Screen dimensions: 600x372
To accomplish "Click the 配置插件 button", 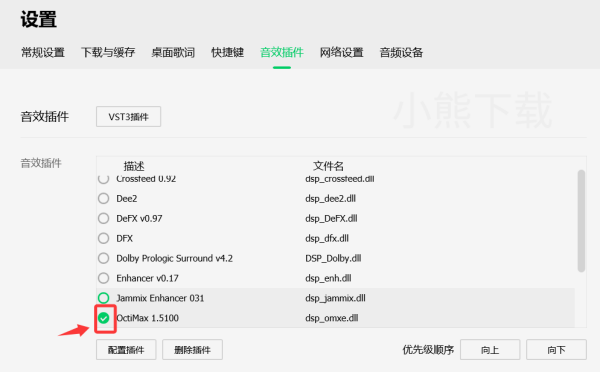I will click(x=126, y=350).
